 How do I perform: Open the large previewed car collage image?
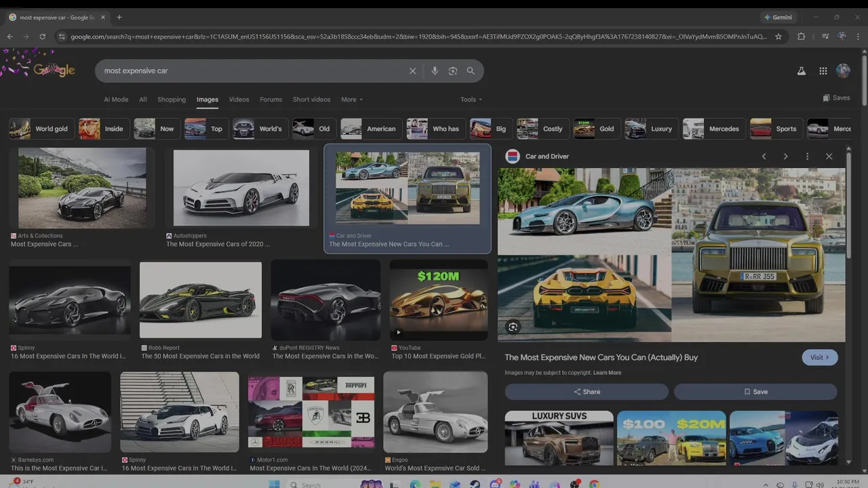pos(671,255)
